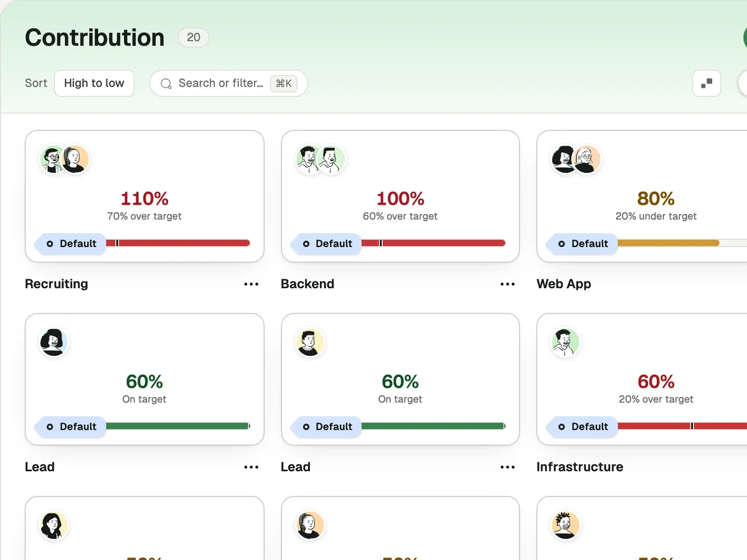Click the Search or filter field

tap(228, 83)
